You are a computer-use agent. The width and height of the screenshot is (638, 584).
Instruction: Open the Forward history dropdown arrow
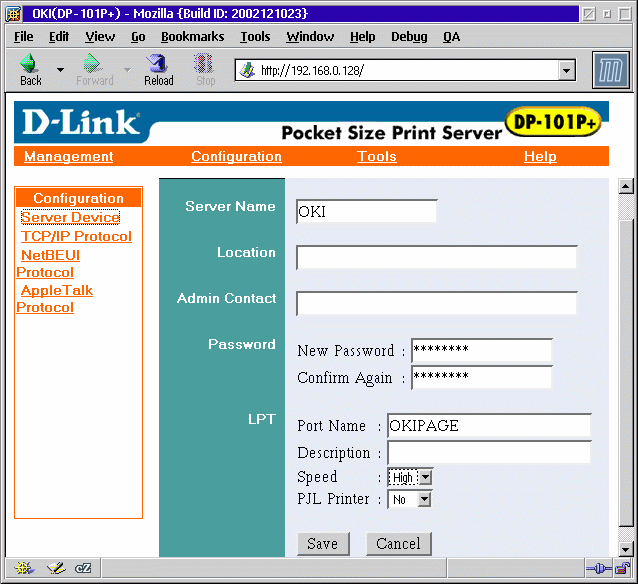coord(127,70)
